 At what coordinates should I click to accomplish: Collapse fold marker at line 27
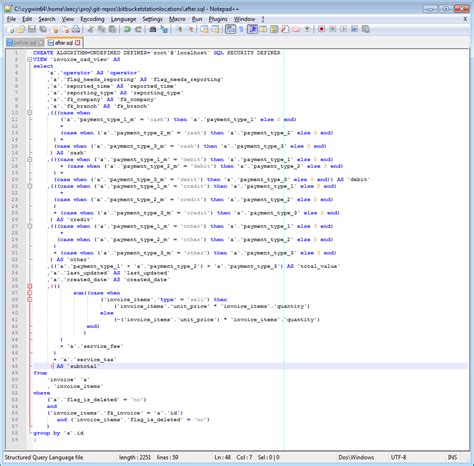tap(30, 226)
